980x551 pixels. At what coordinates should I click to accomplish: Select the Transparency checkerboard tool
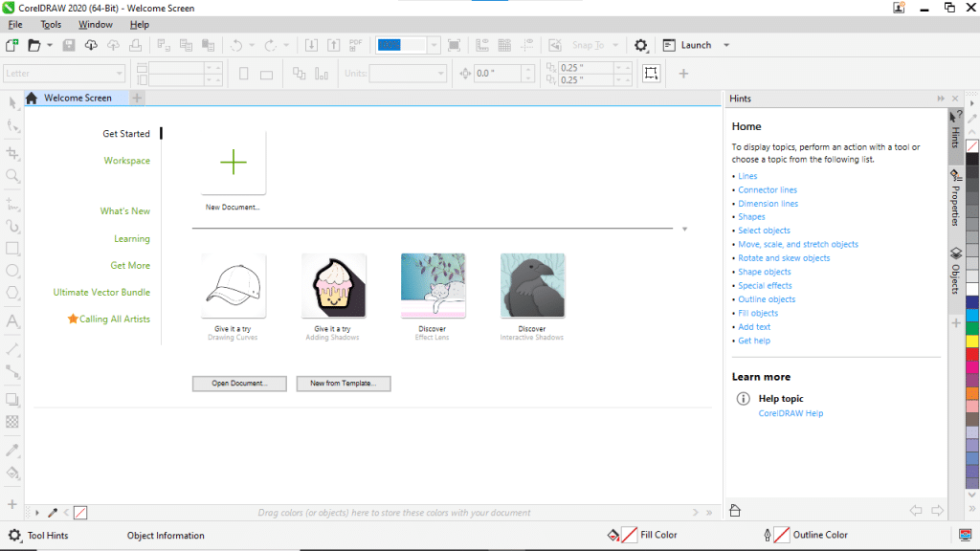[x=12, y=422]
